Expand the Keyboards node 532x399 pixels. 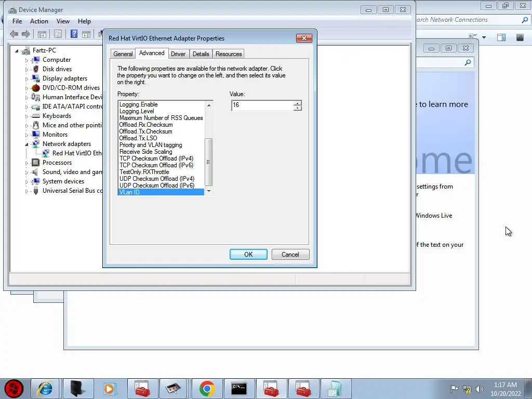tap(26, 116)
